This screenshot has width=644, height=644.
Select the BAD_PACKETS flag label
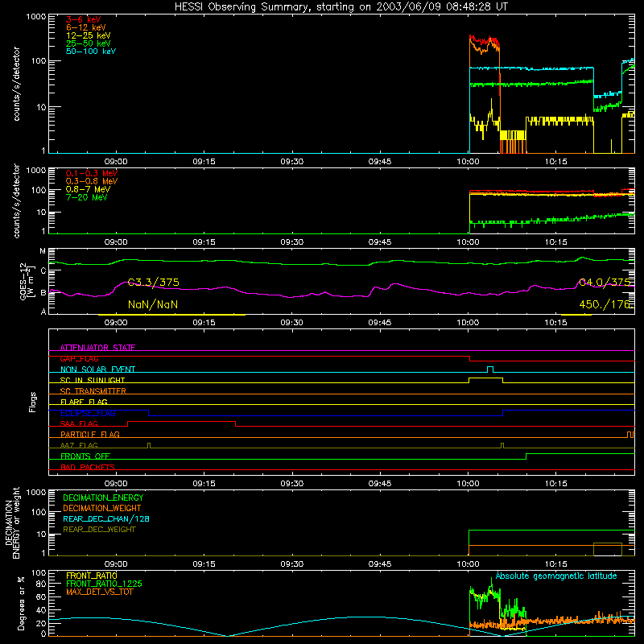click(x=88, y=467)
